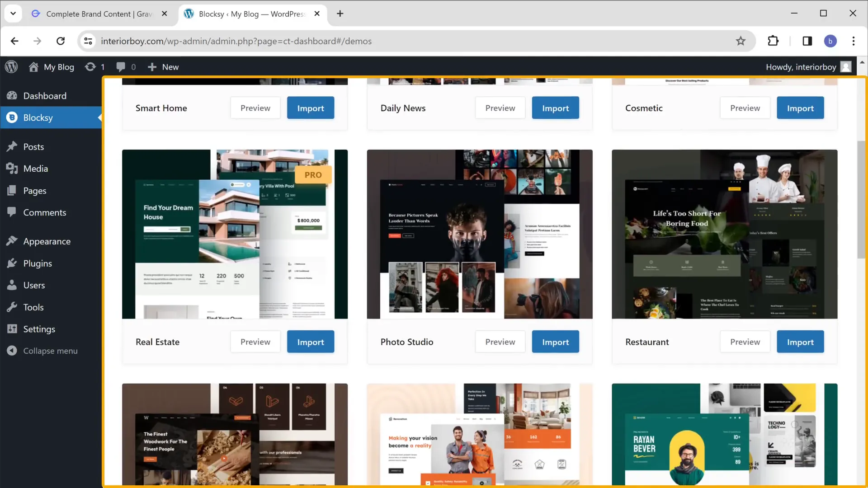The height and width of the screenshot is (488, 868).
Task: Preview the Cosmetic demo
Action: tap(745, 108)
